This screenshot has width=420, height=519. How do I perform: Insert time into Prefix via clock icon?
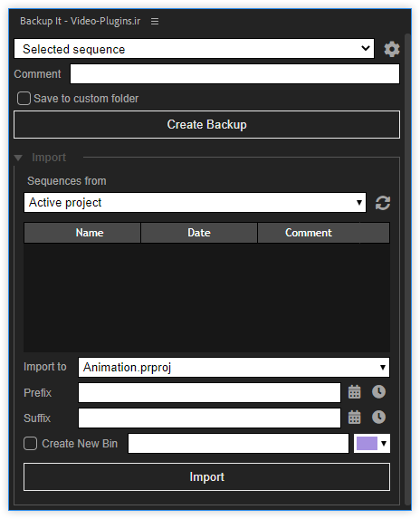tap(378, 392)
